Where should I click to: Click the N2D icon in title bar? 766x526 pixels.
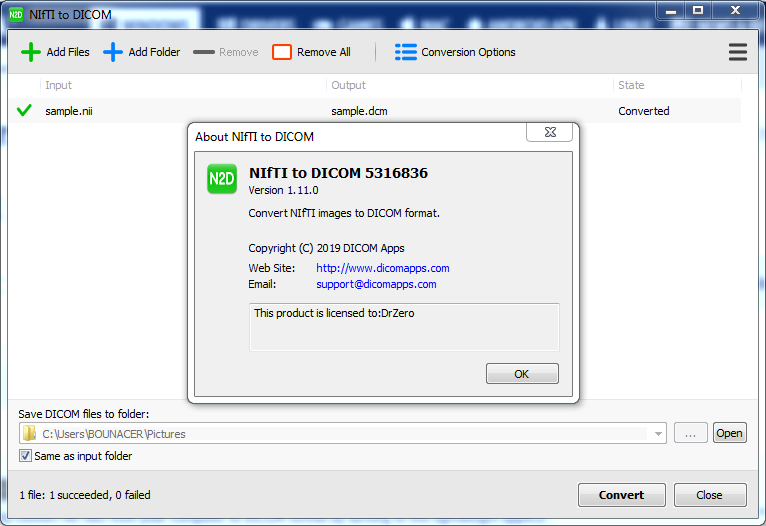coord(16,15)
